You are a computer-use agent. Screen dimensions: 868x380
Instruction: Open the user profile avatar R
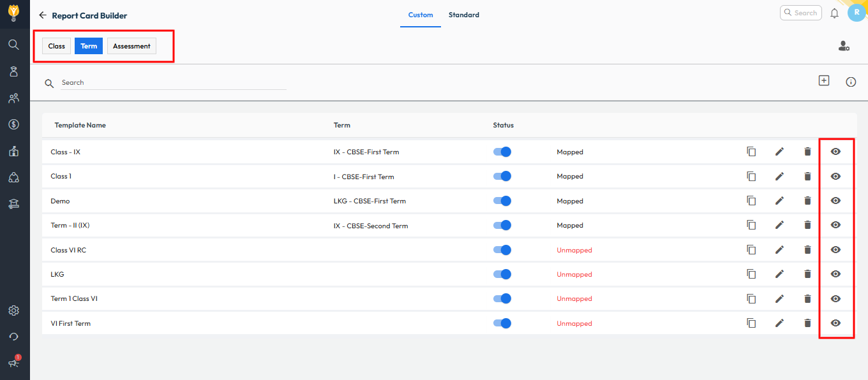857,13
